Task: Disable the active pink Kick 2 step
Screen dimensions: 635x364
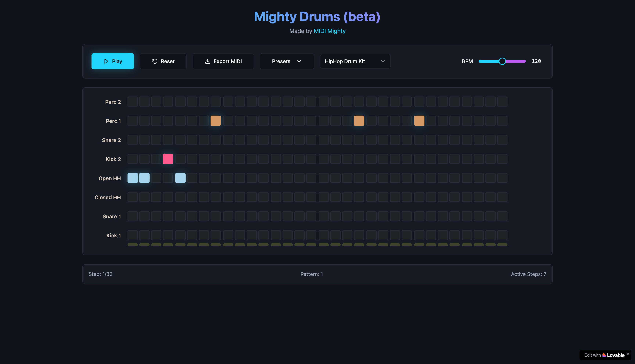Action: [x=168, y=159]
